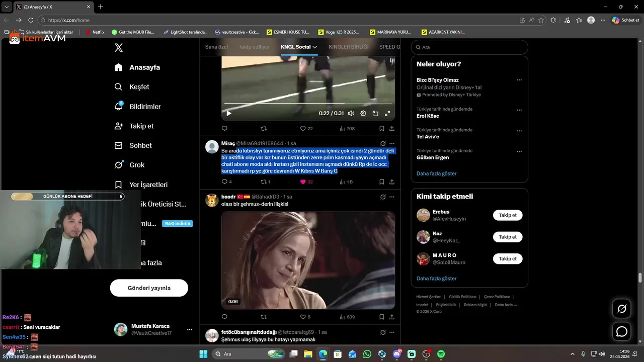The image size is (644, 362).
Task: Click the Ara search field on X
Action: 469,47
